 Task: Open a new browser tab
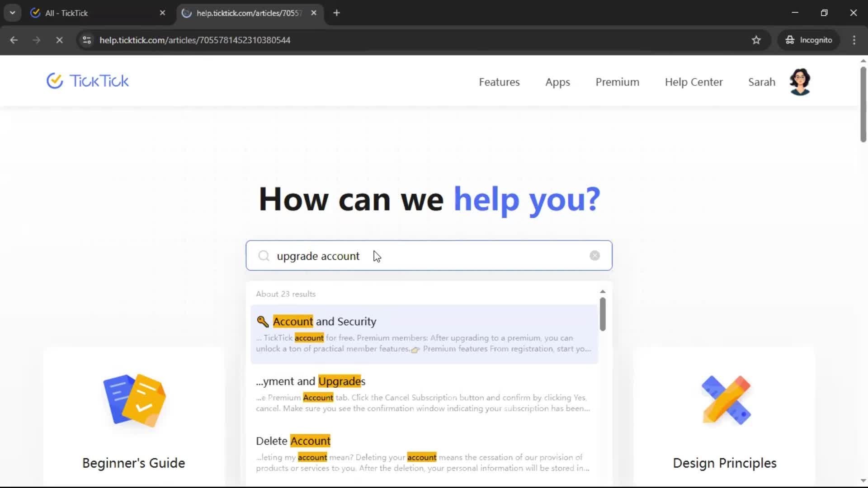336,13
